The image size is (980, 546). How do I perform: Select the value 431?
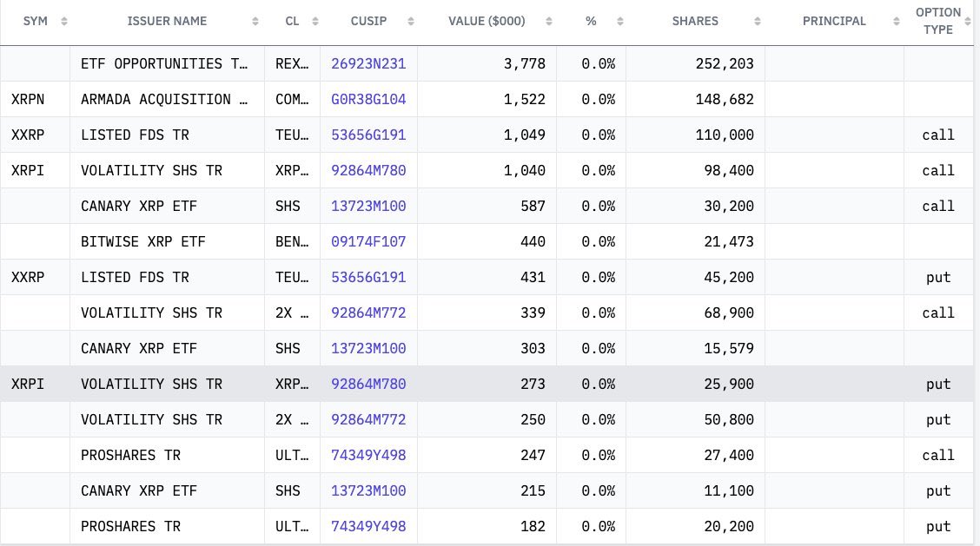click(x=533, y=278)
